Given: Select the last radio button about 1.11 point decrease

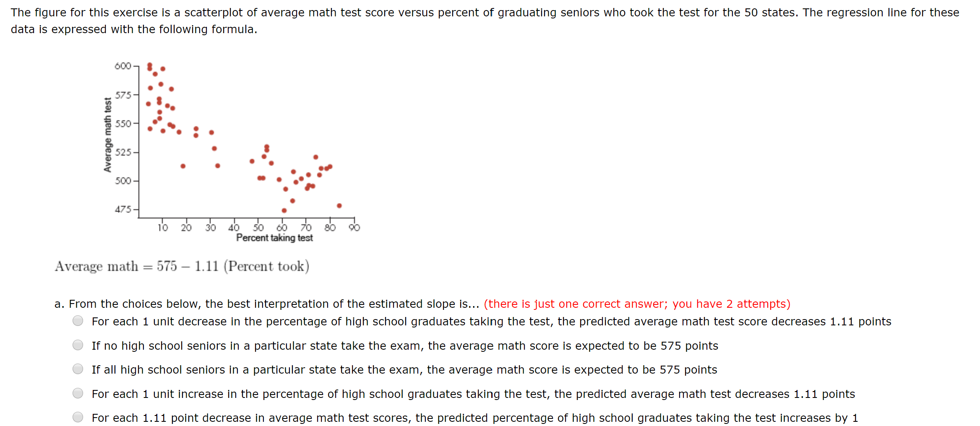Looking at the screenshot, I should pos(78,417).
